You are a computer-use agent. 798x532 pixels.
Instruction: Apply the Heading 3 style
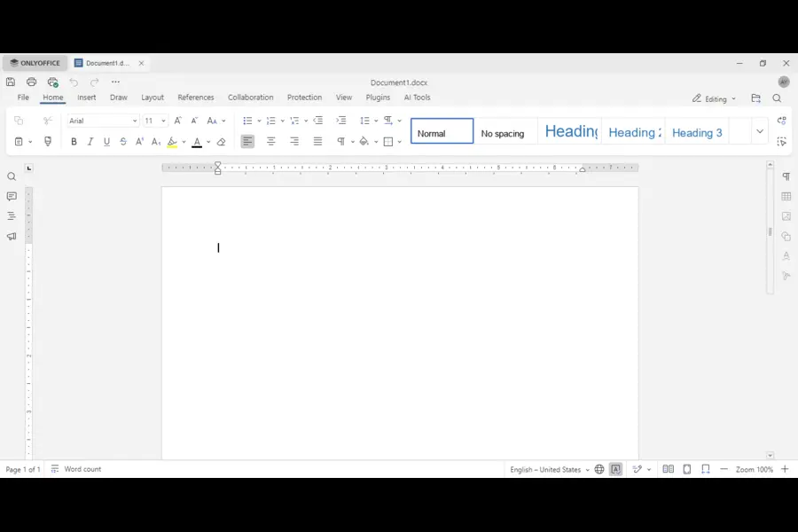(697, 131)
